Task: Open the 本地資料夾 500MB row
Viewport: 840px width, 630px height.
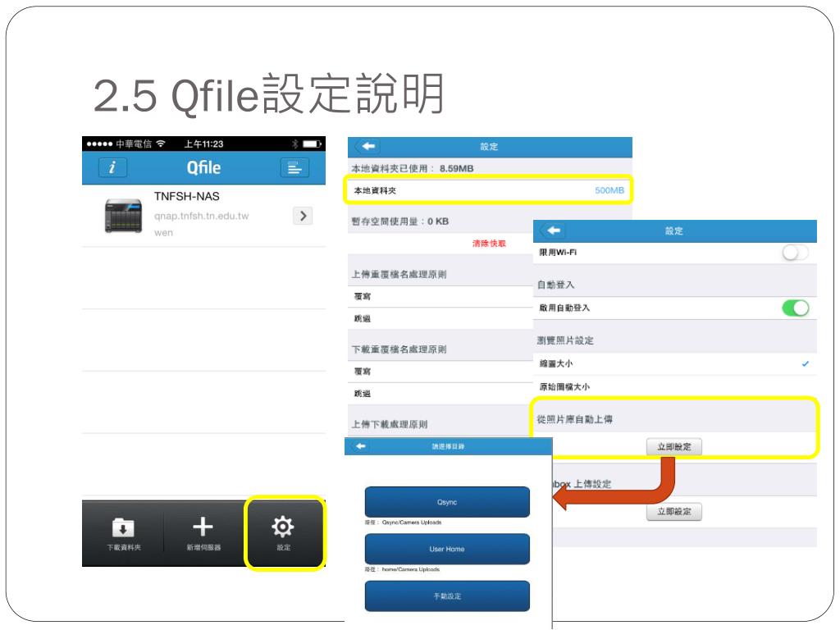Action: tap(488, 190)
